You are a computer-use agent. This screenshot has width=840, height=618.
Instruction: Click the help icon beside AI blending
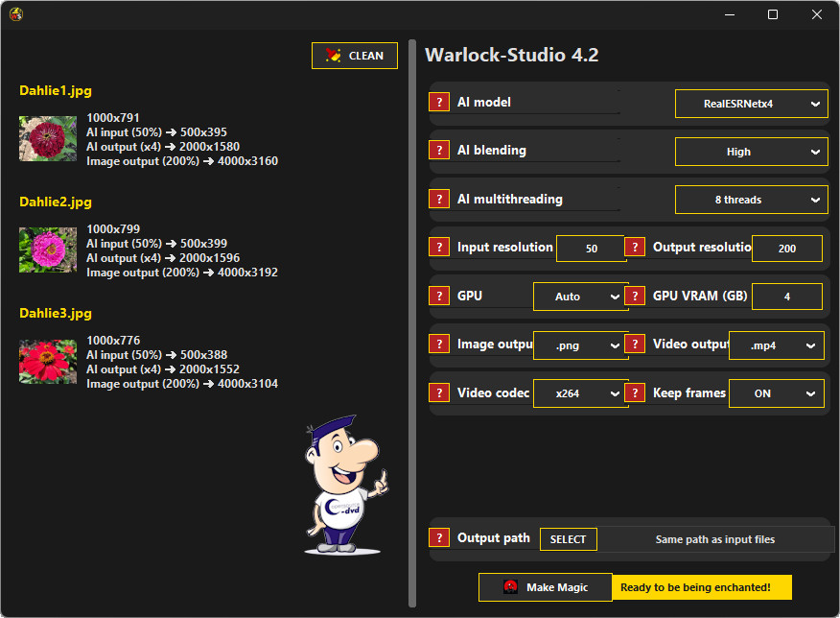click(x=439, y=151)
